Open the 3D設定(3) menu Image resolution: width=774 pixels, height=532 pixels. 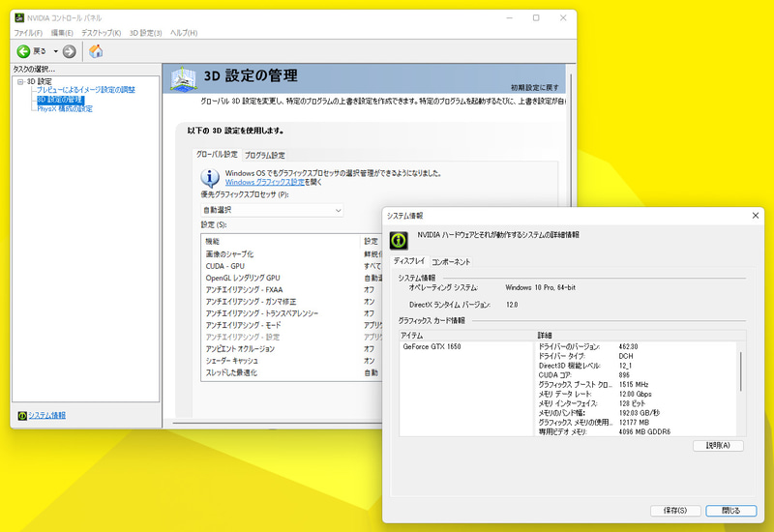coord(146,33)
